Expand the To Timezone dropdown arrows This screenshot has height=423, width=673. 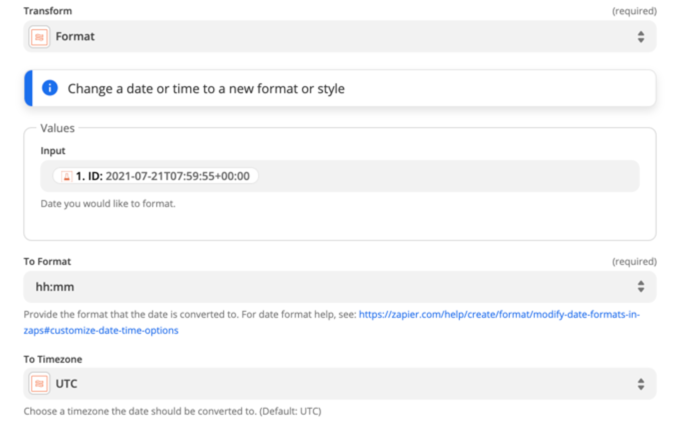[641, 384]
